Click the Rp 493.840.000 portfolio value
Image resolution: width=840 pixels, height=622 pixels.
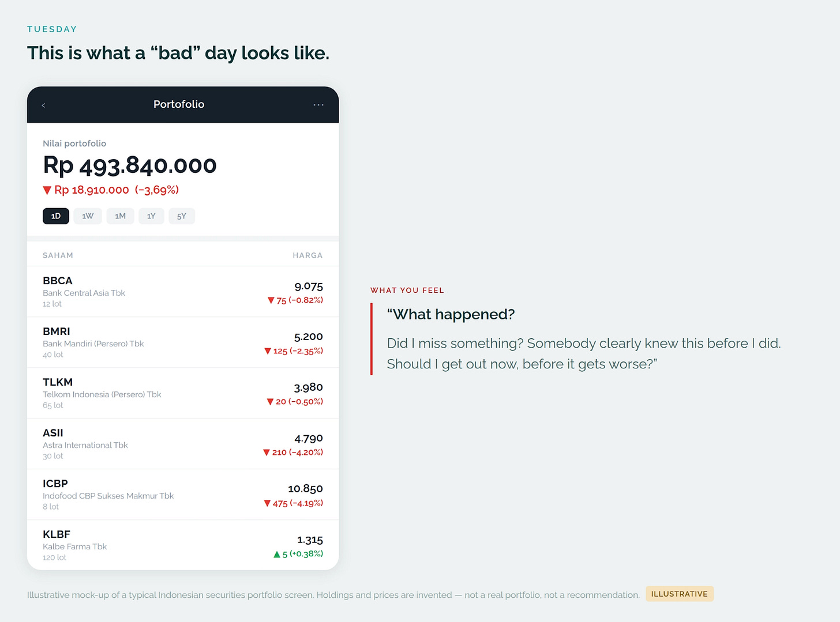[130, 165]
